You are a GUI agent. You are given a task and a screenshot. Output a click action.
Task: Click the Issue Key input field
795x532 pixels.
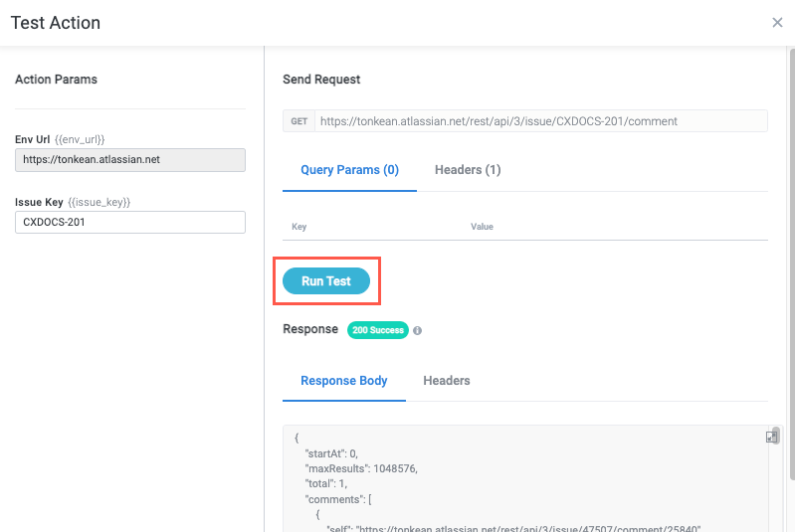130,222
